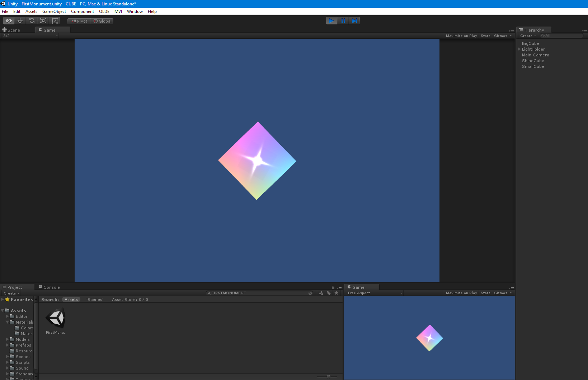Toggle Global/Local handle rotation
Image resolution: width=588 pixels, height=380 pixels.
point(102,21)
